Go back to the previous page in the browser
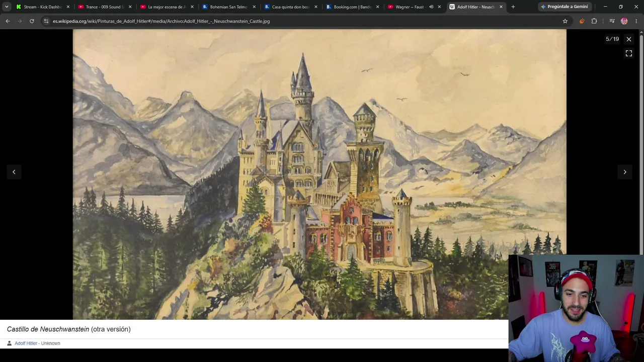The width and height of the screenshot is (644, 362). pos(8,21)
